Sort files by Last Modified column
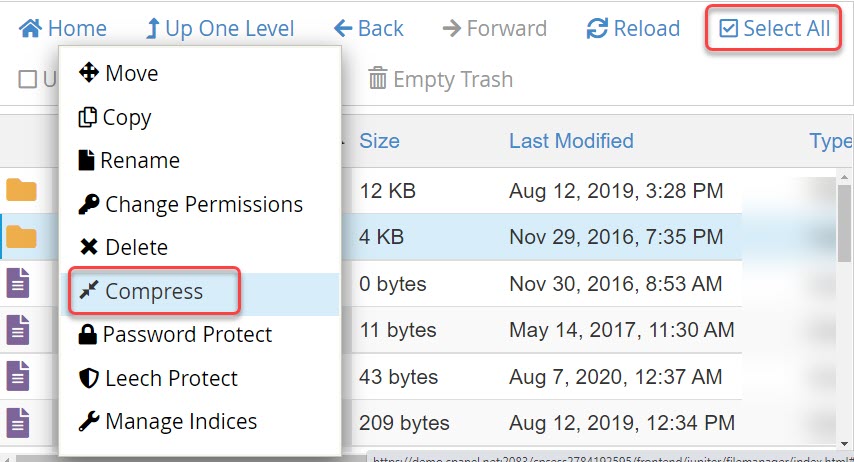The image size is (854, 462). (x=570, y=141)
